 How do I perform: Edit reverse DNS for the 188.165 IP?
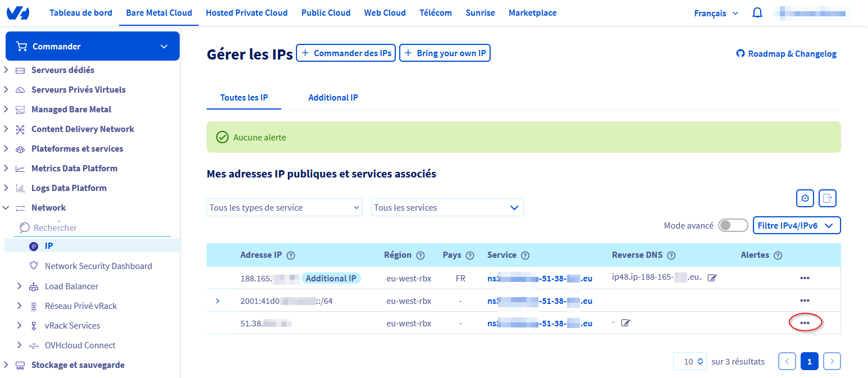[x=712, y=278]
